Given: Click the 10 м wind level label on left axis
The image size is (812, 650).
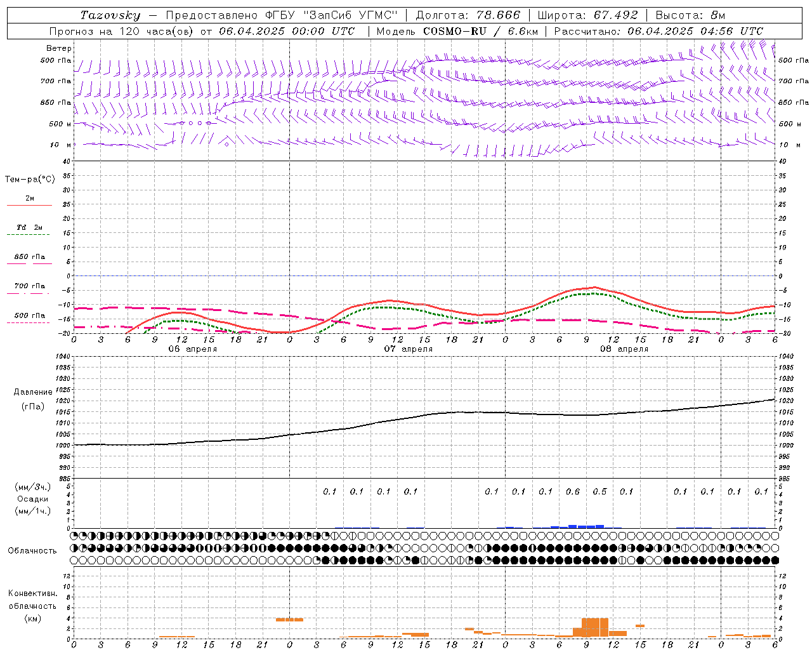Looking at the screenshot, I should [61, 145].
